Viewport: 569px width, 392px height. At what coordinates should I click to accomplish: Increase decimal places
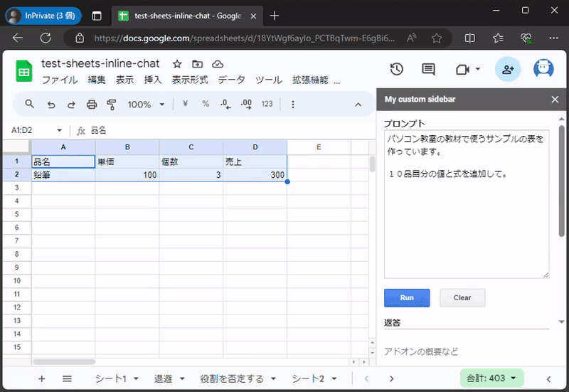coord(246,105)
